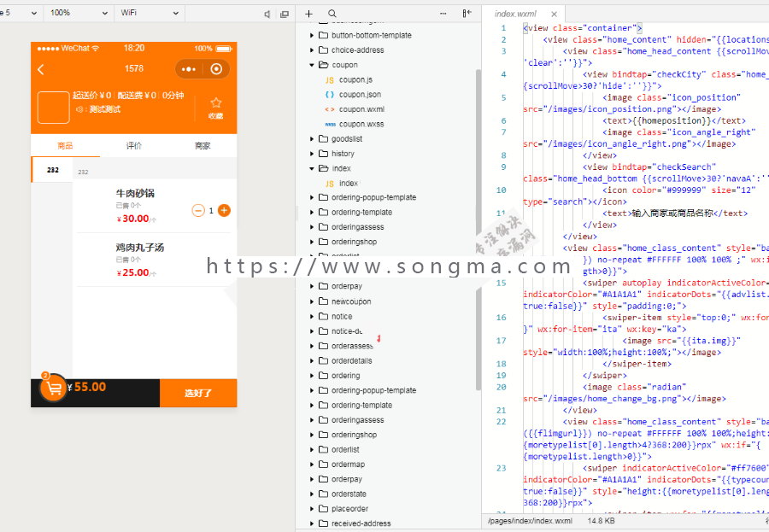769x532 pixels.
Task: Click the 14.8 KB file size text
Action: coord(602,521)
